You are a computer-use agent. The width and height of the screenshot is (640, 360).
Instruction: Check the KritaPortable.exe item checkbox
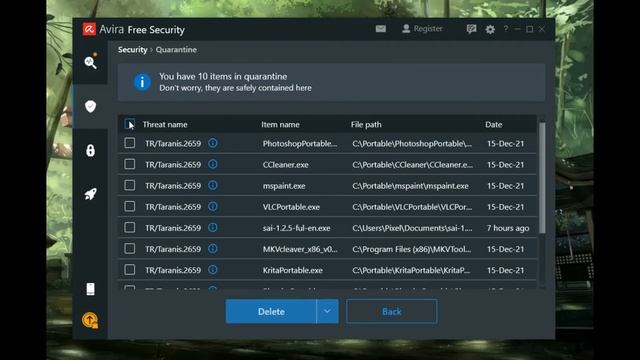[x=129, y=270]
